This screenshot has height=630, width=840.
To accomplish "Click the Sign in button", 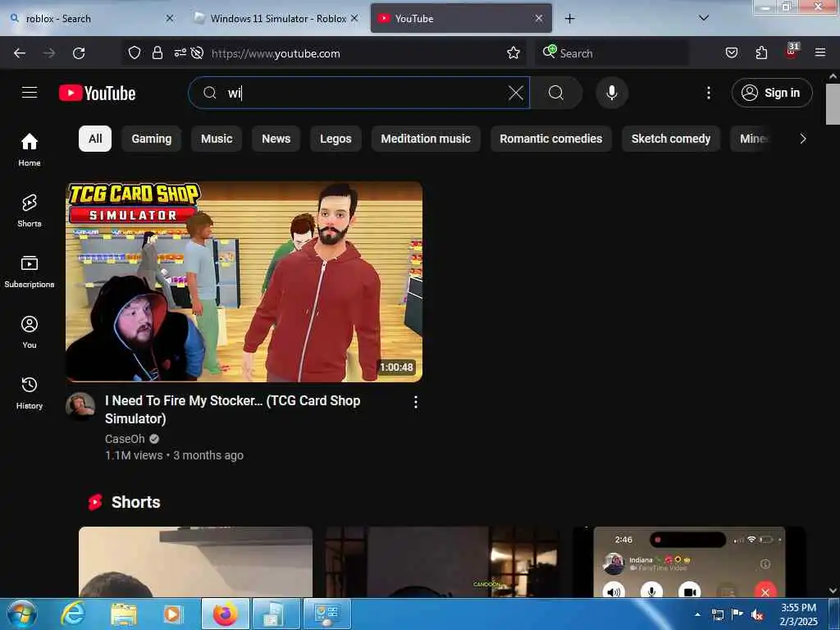I will tap(771, 93).
